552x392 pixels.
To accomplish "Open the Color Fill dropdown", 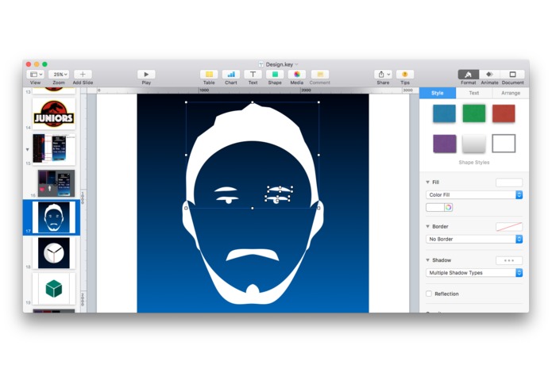I will click(x=474, y=194).
